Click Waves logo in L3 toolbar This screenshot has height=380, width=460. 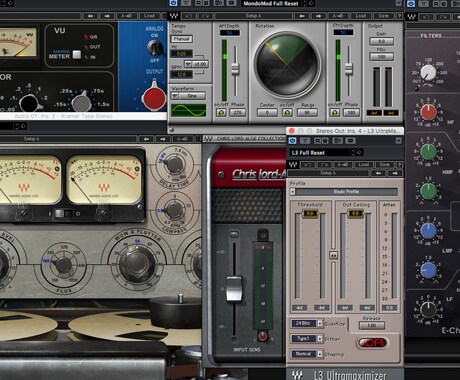tap(293, 165)
